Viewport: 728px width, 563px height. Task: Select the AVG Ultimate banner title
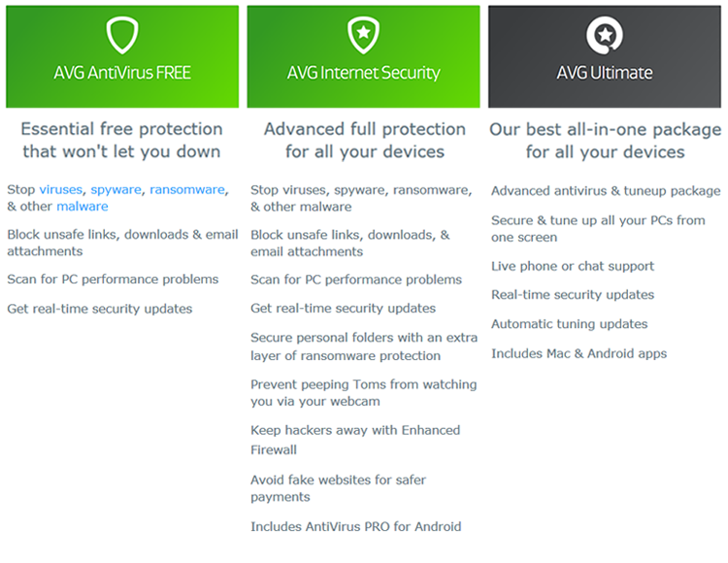coord(605,73)
